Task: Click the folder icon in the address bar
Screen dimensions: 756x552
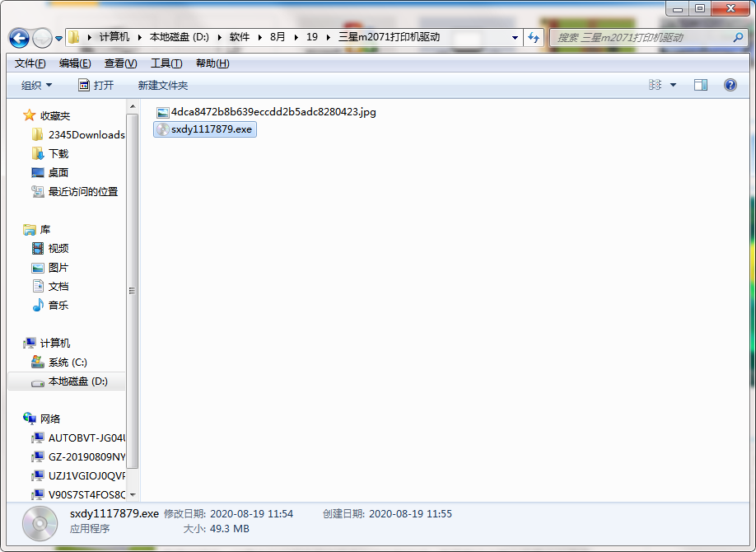Action: click(x=74, y=37)
